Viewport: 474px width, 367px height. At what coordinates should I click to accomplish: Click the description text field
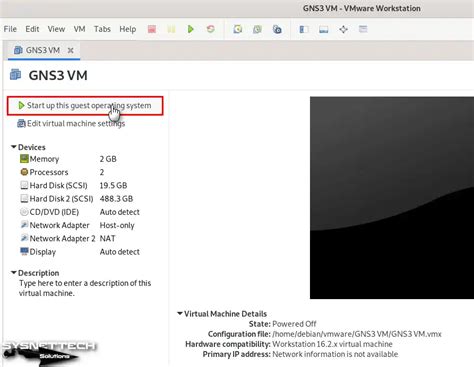[85, 288]
